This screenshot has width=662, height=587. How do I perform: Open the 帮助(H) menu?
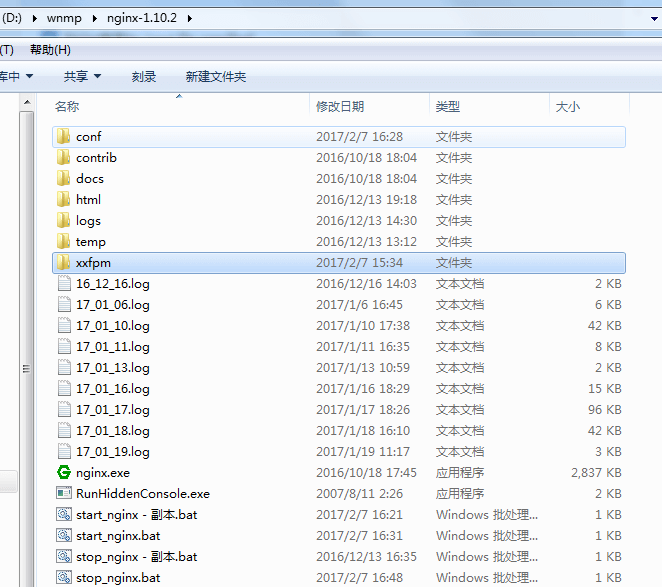click(x=50, y=50)
